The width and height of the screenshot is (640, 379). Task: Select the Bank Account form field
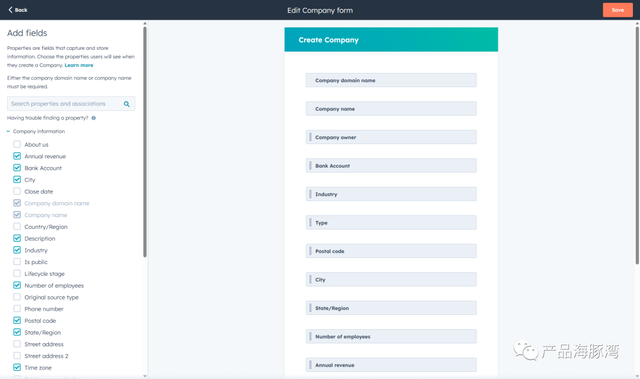coord(391,166)
